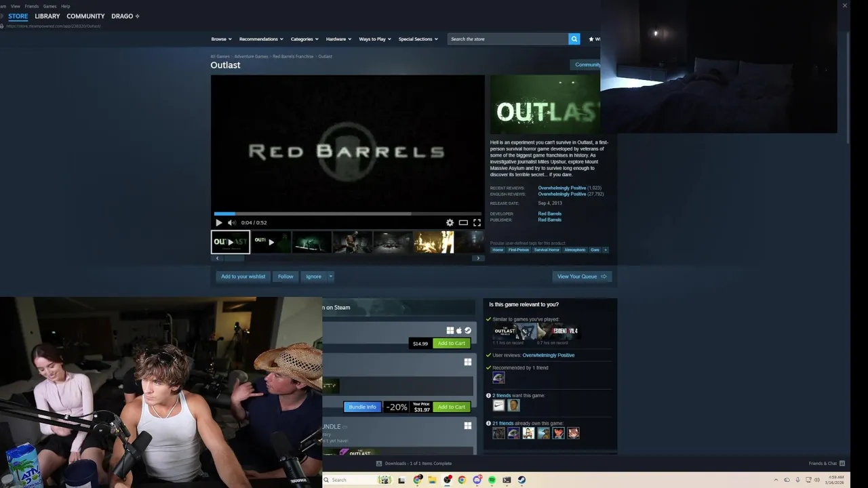Open the Friends menu

pos(32,6)
